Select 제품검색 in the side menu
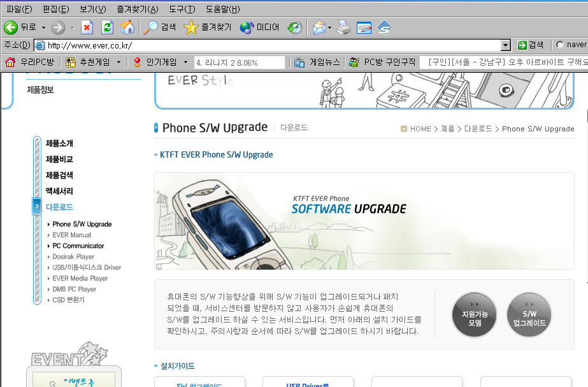 [59, 175]
